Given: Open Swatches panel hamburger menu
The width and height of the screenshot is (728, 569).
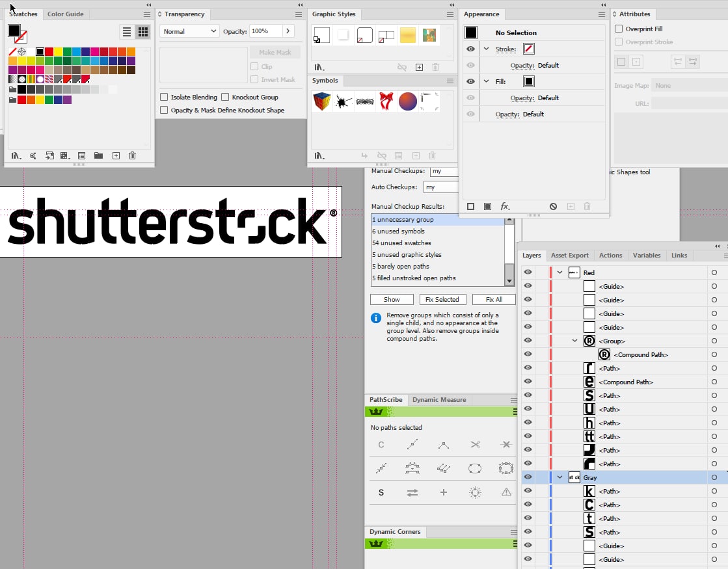Looking at the screenshot, I should tap(147, 14).
